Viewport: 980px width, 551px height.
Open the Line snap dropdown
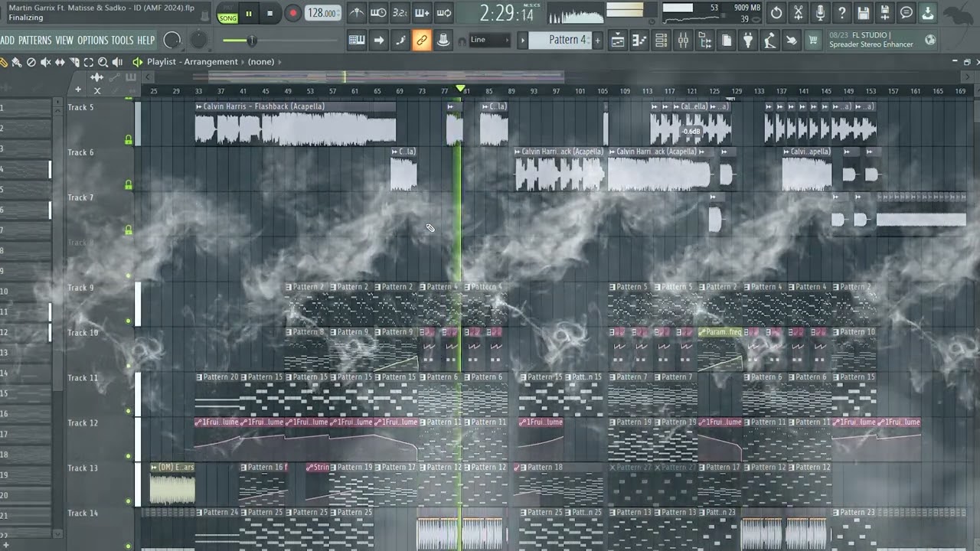point(490,40)
